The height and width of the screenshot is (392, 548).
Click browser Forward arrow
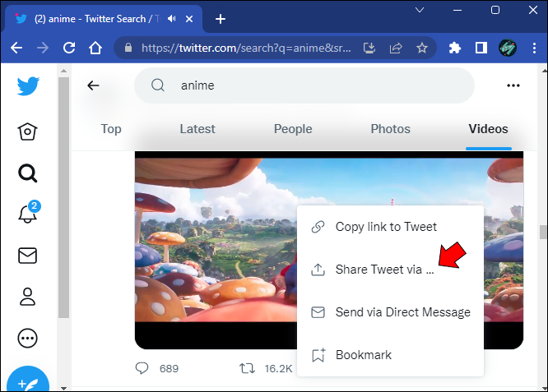click(x=43, y=48)
